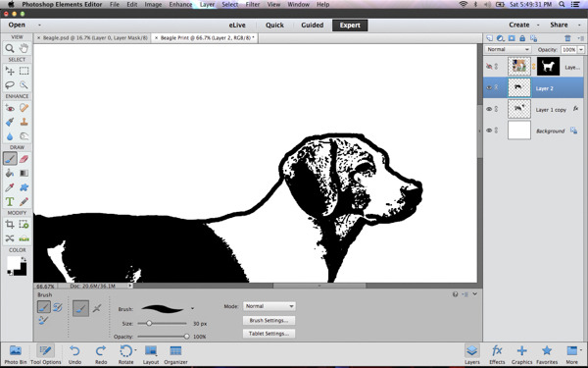Select Layer 1 copy thumbnail
The image size is (588, 368).
pyautogui.click(x=519, y=109)
